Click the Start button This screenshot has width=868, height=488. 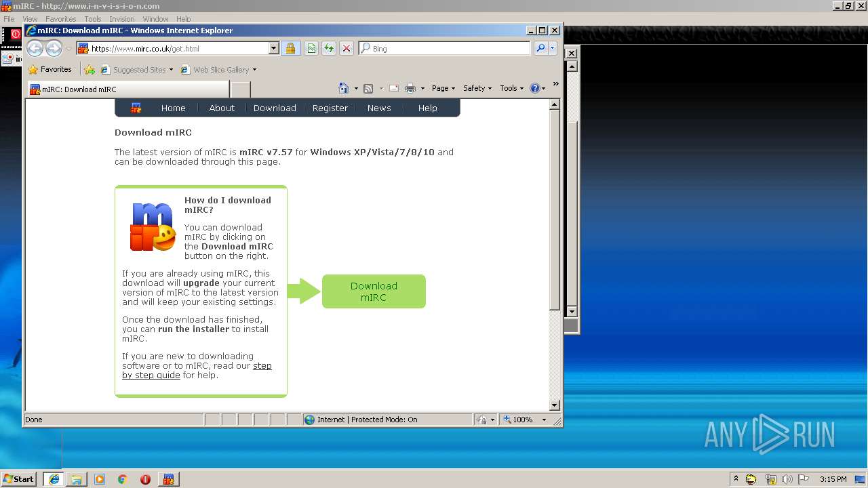pyautogui.click(x=18, y=479)
